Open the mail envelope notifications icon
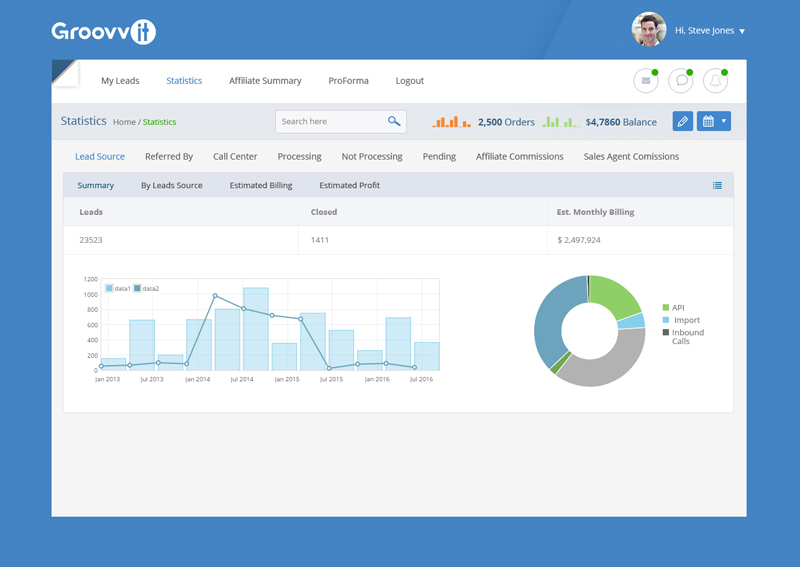The image size is (800, 567). pos(645,81)
